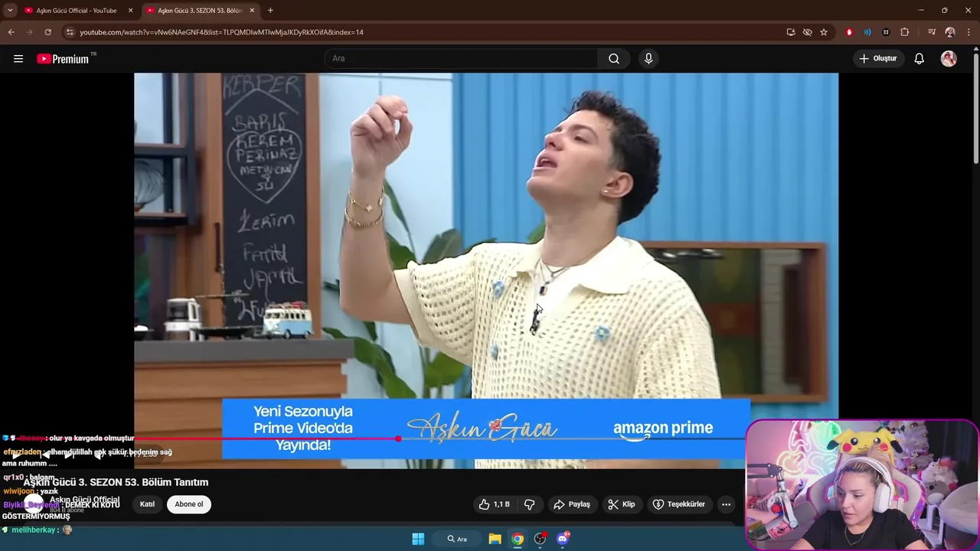Open the black cat-face extension
This screenshot has width=980, height=551.
coord(886,32)
